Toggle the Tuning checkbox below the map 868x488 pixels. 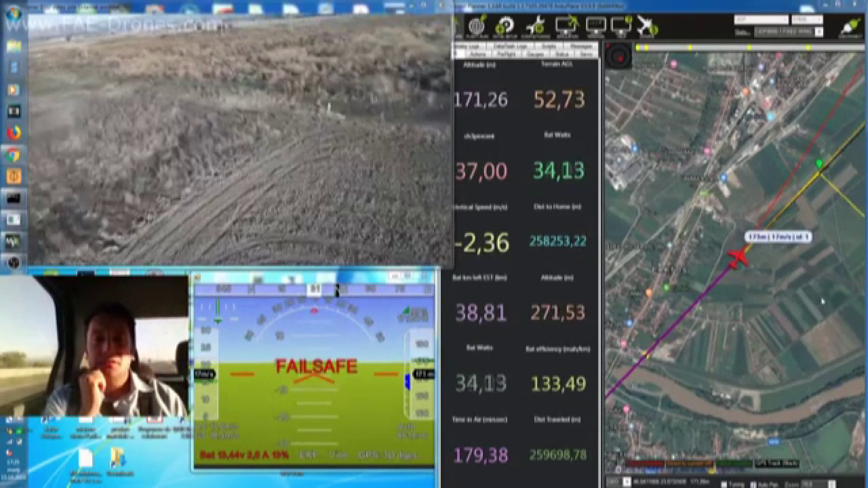724,483
